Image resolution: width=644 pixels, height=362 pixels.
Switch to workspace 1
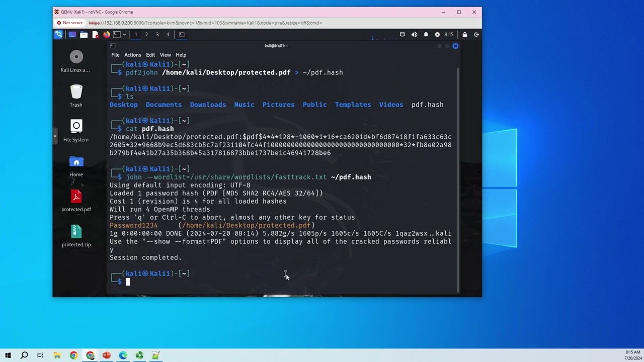tap(136, 35)
